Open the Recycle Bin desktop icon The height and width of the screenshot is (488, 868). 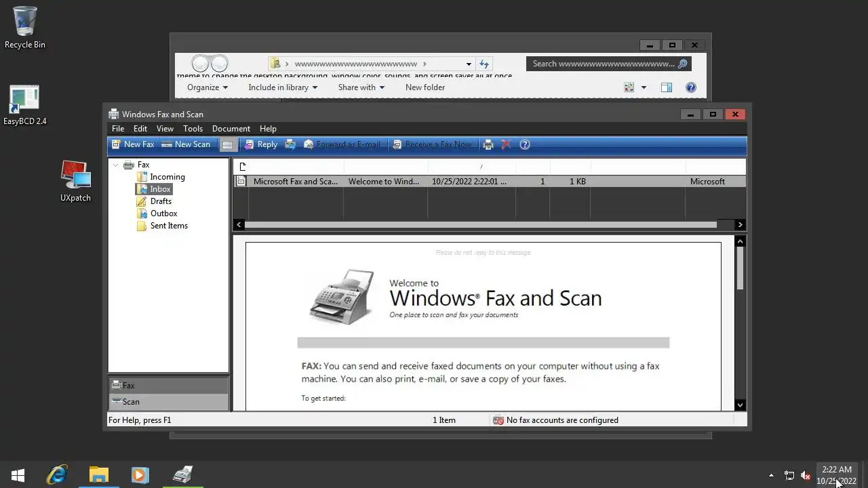(25, 28)
